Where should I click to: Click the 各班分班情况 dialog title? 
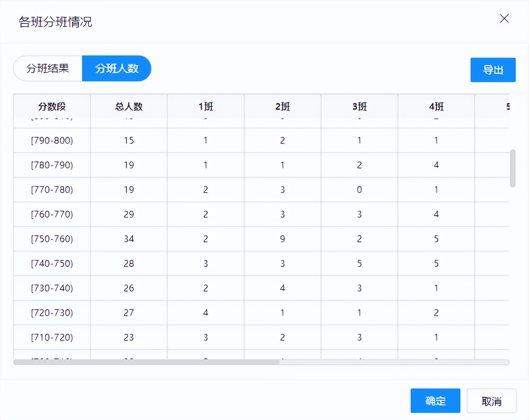click(55, 22)
